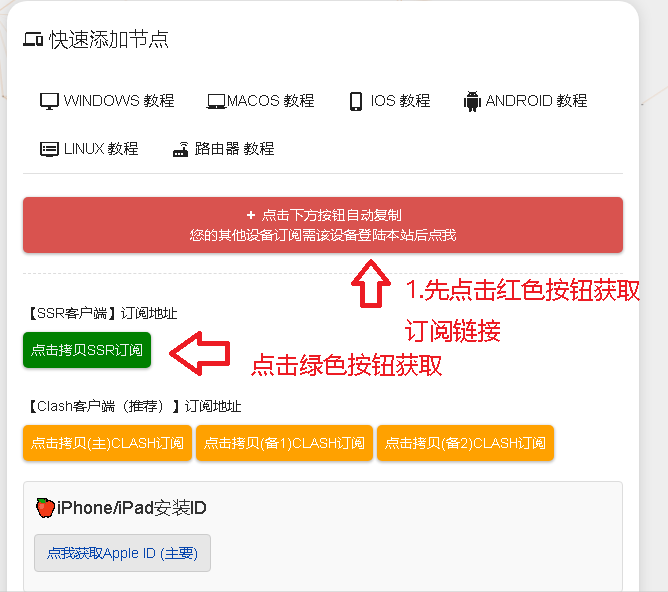This screenshot has height=592, width=668.
Task: Click 点击拷贝(主)CLASH订阅 button
Action: point(107,443)
